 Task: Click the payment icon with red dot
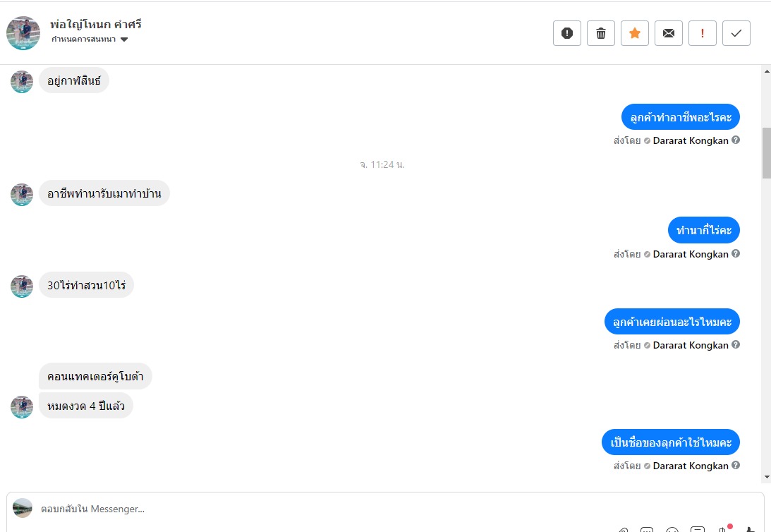tap(722, 528)
